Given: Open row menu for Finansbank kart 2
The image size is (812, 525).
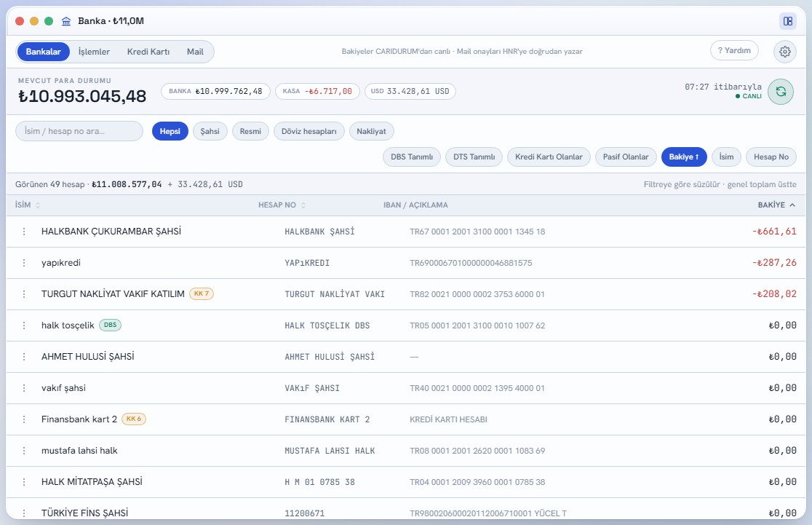Looking at the screenshot, I should (x=24, y=419).
